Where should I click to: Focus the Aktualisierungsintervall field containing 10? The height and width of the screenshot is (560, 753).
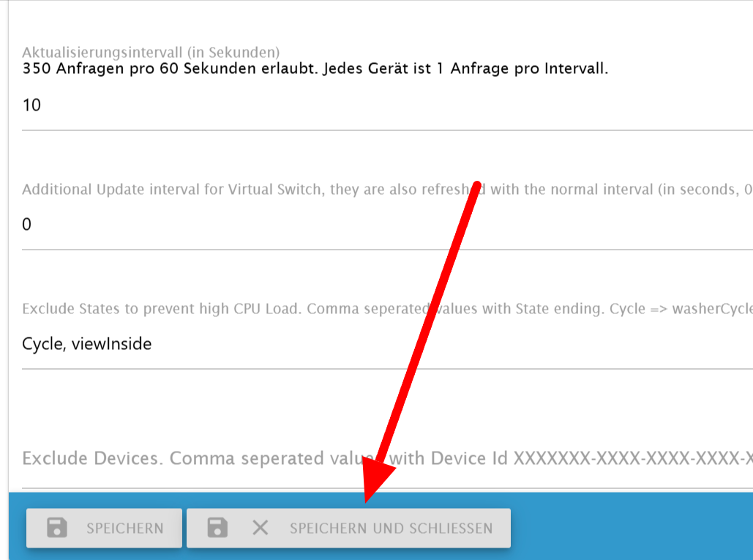pos(387,105)
